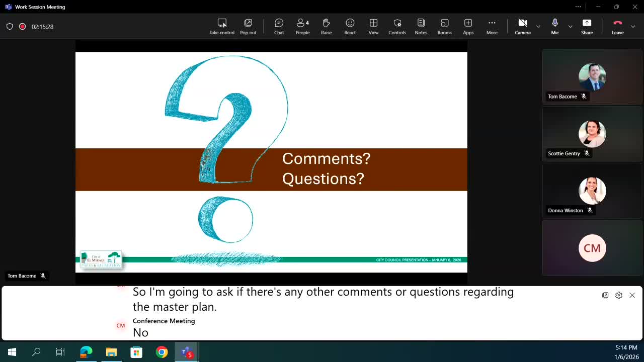
Task: Toggle the Camera on
Action: click(522, 27)
